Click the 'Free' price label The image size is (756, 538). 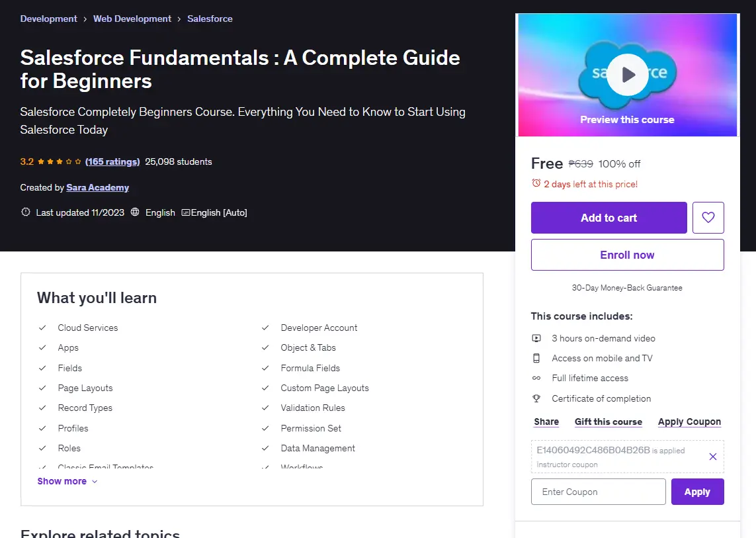(547, 163)
